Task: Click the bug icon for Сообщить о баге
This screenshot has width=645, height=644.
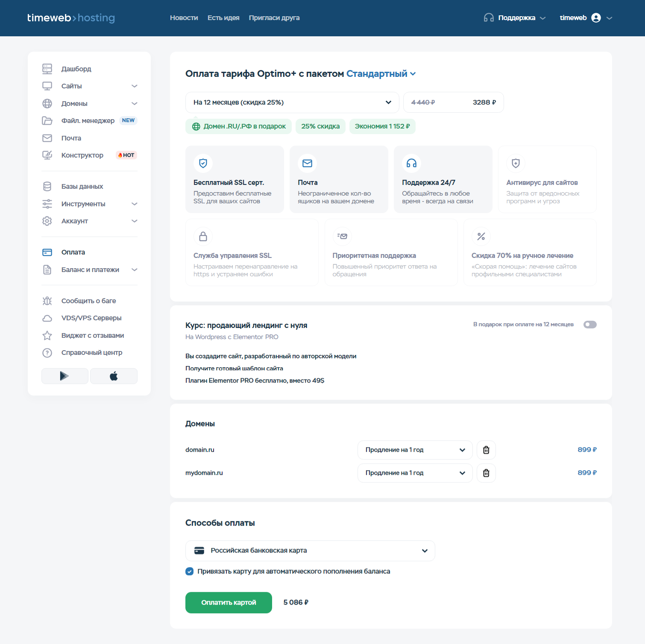Action: [47, 301]
